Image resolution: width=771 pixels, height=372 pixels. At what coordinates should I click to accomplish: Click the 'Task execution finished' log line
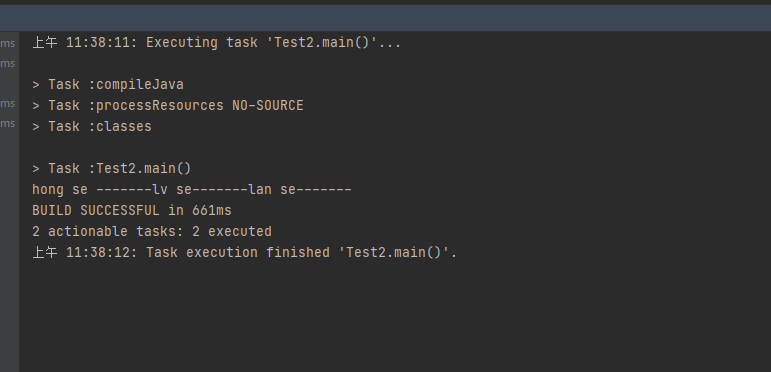click(244, 253)
